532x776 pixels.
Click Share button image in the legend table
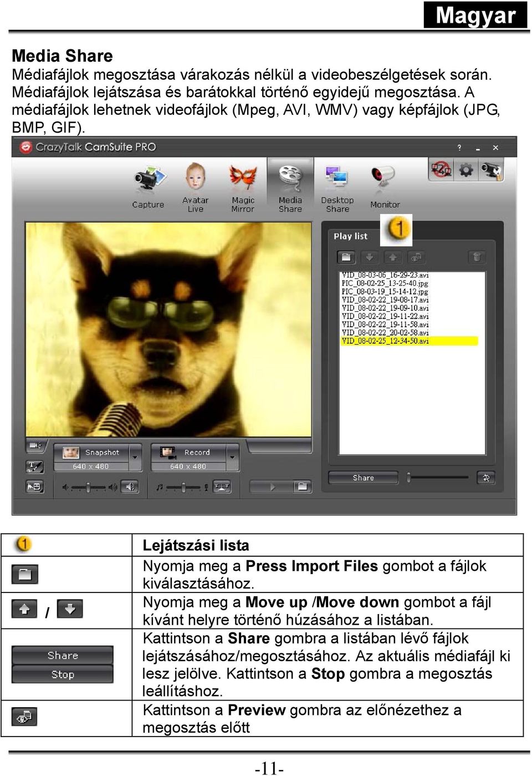coord(63,655)
